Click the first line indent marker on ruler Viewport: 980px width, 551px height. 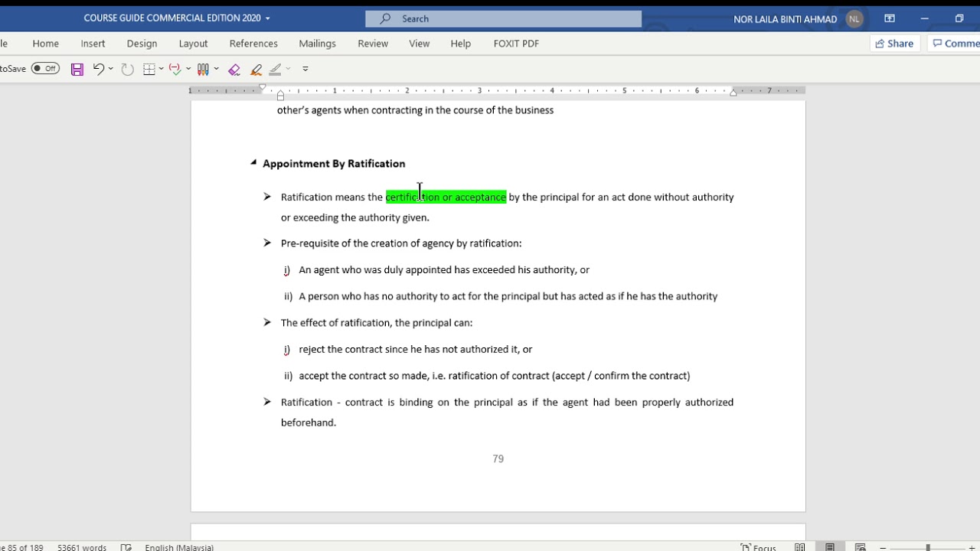263,88
